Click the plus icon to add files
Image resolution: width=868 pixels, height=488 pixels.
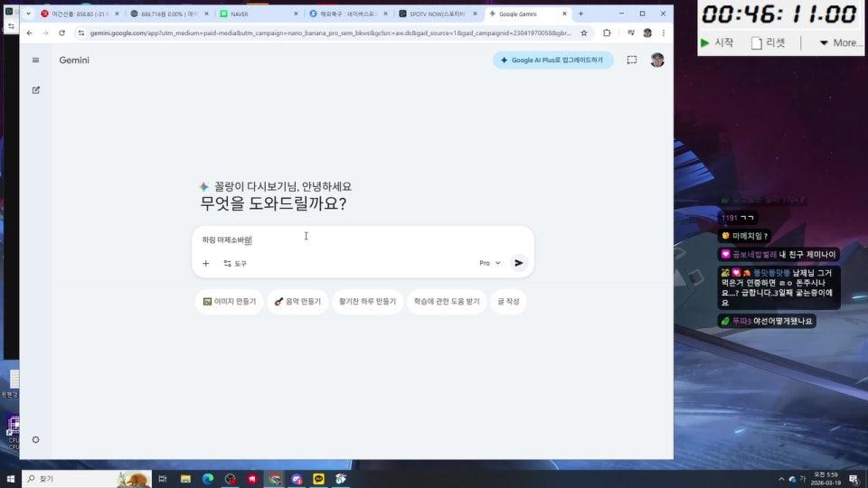click(x=205, y=263)
